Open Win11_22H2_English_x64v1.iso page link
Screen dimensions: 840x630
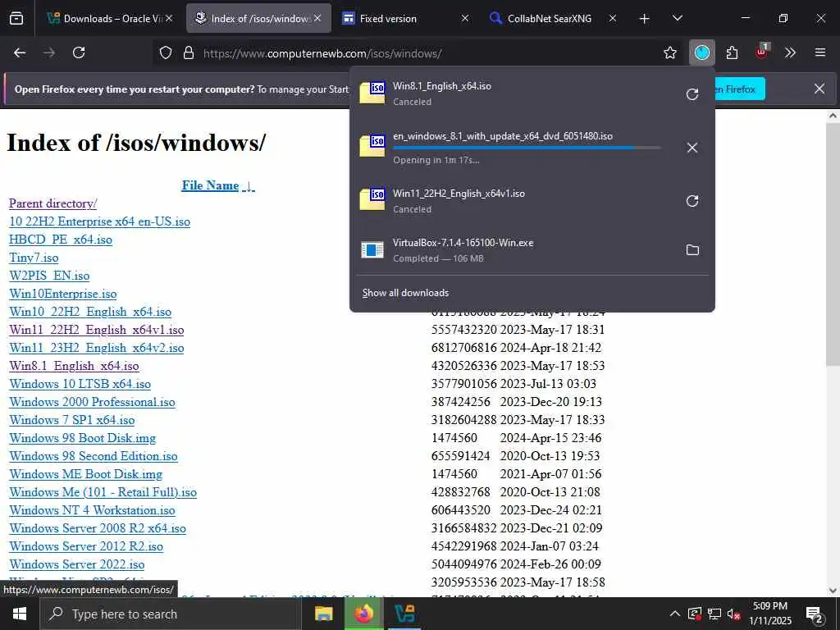pos(97,330)
